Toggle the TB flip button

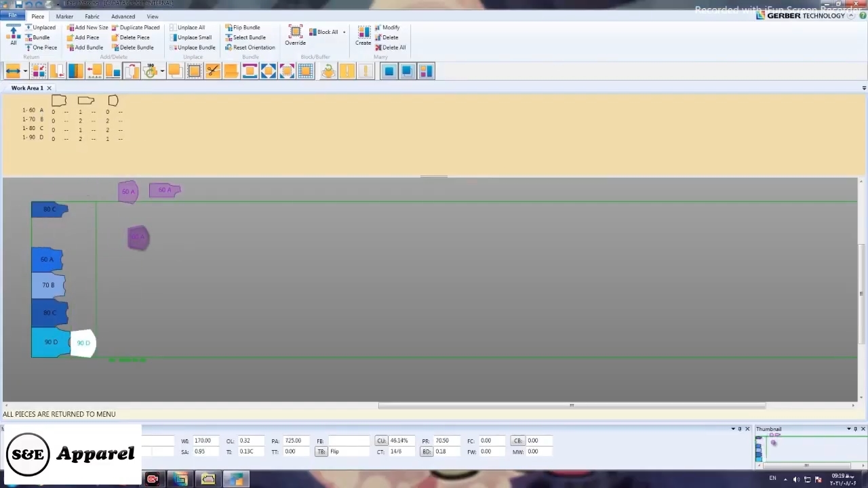(x=321, y=451)
